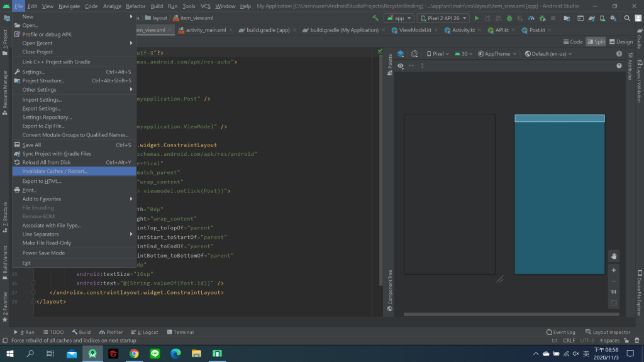Select the pan hand tool in preview

tap(614, 256)
